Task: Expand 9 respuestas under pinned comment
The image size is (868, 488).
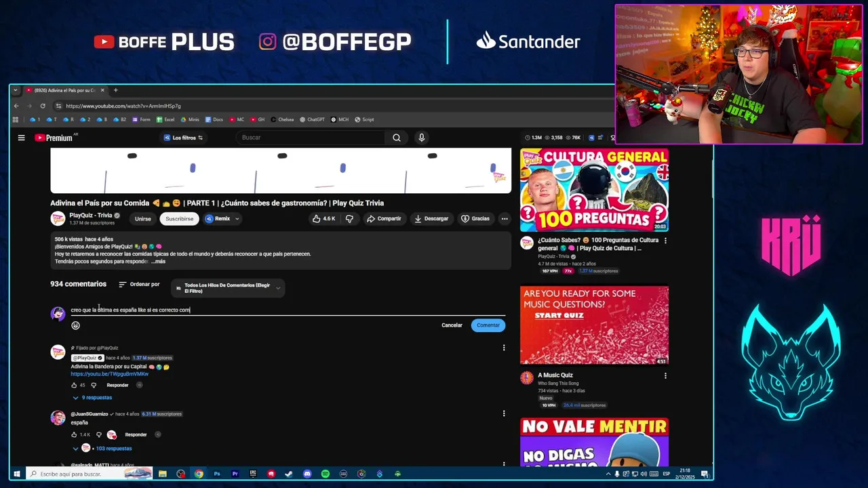Action: coord(92,398)
